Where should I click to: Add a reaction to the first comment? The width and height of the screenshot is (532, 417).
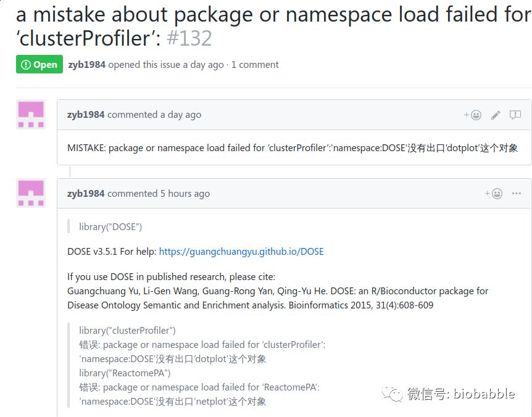[x=473, y=115]
